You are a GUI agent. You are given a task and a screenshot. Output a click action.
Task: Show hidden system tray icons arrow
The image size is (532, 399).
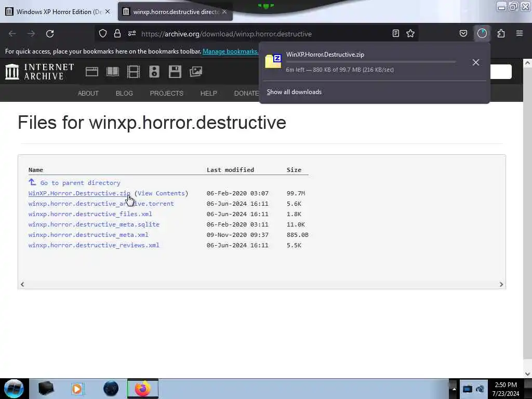coord(454,389)
